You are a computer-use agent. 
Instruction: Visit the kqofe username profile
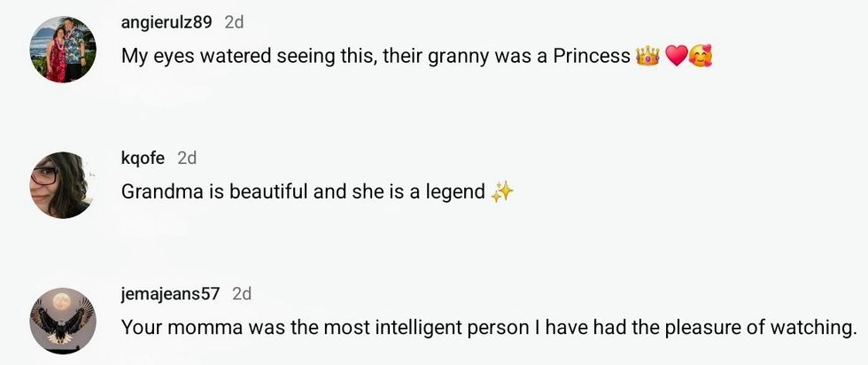(x=143, y=158)
